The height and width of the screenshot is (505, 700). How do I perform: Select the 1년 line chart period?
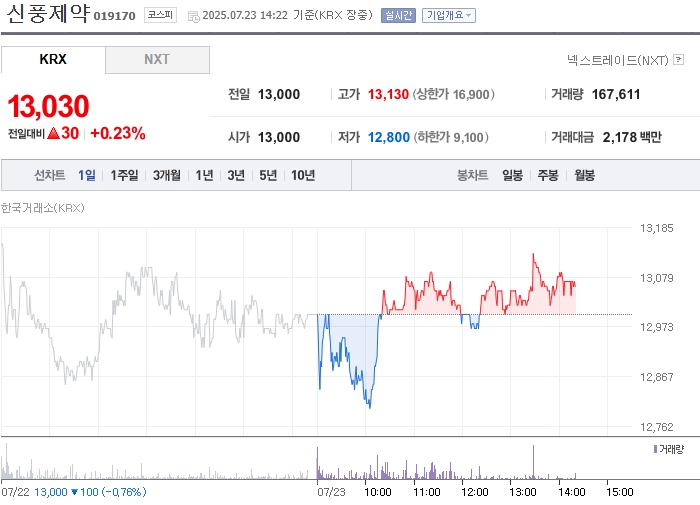(x=204, y=175)
